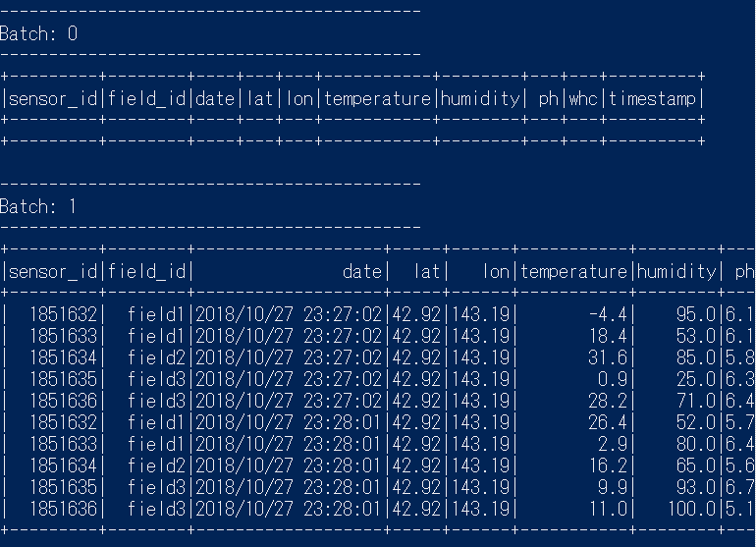Click field2 in the 23:28:01 row
Viewport: 756px width, 547px height.
click(x=157, y=465)
